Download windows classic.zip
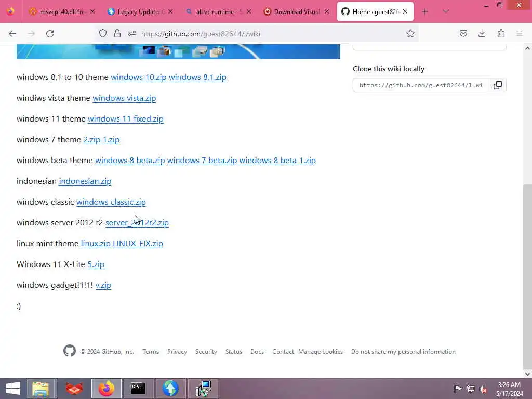This screenshot has width=532, height=399. (x=111, y=202)
